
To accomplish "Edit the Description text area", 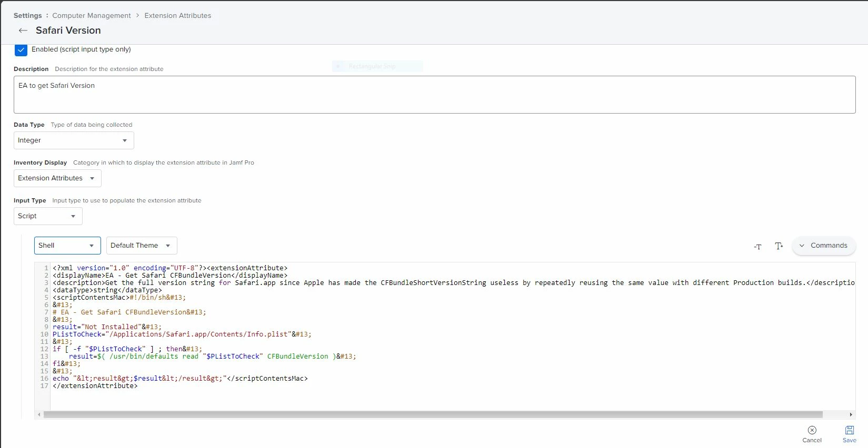I will coord(434,95).
